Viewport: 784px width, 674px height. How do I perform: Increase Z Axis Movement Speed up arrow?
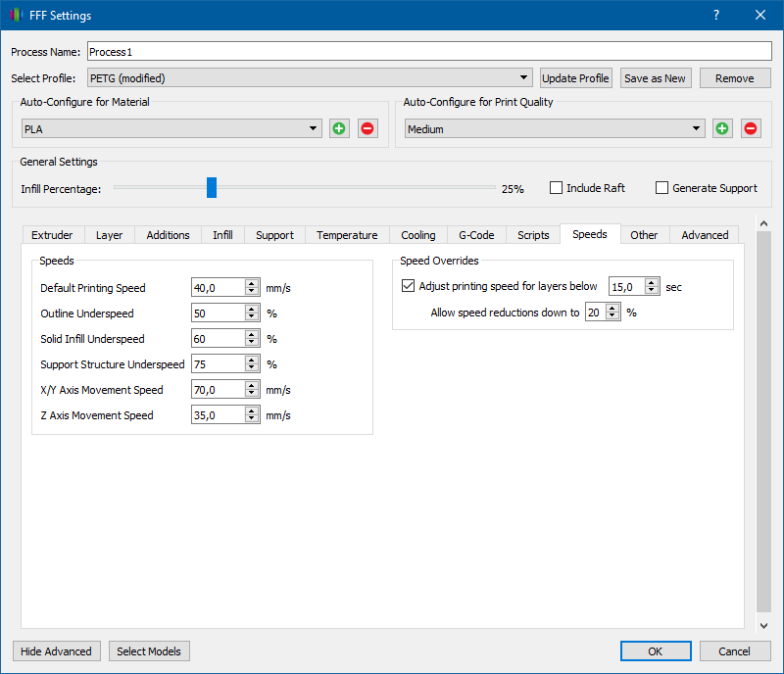click(x=252, y=411)
